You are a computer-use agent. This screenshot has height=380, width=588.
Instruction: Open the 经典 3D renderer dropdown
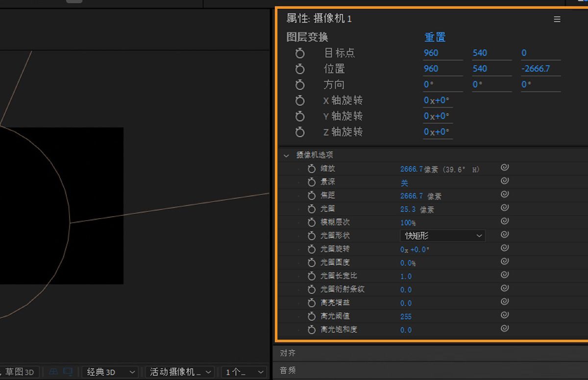pos(110,372)
